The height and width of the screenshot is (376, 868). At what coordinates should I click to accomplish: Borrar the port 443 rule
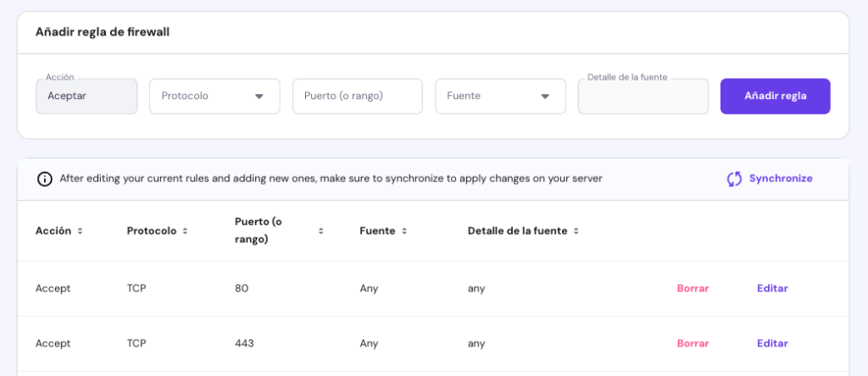[x=693, y=344]
